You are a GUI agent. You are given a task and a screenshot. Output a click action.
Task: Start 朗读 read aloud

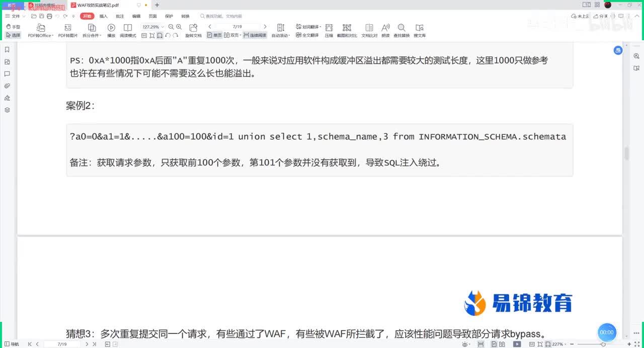[x=386, y=31]
